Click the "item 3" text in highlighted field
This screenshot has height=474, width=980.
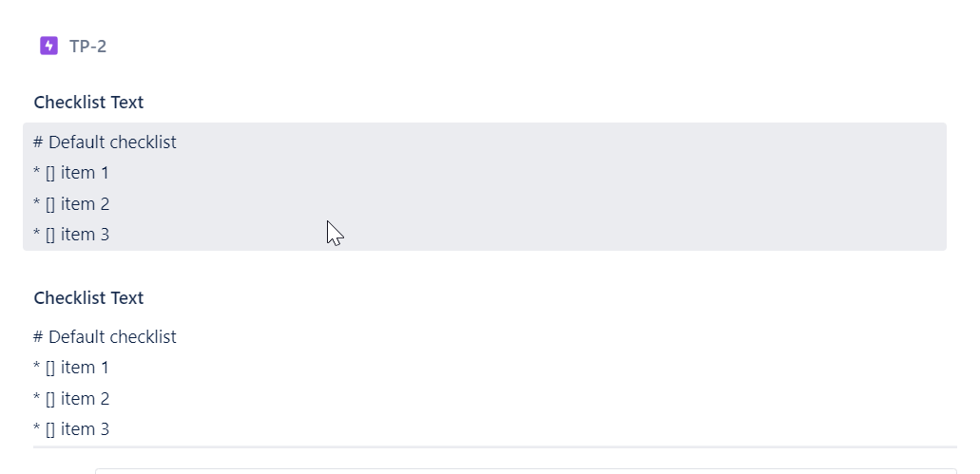pos(85,235)
